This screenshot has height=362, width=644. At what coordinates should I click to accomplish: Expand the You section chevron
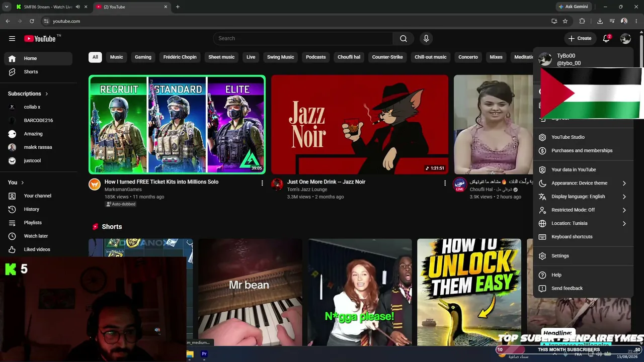tap(23, 183)
